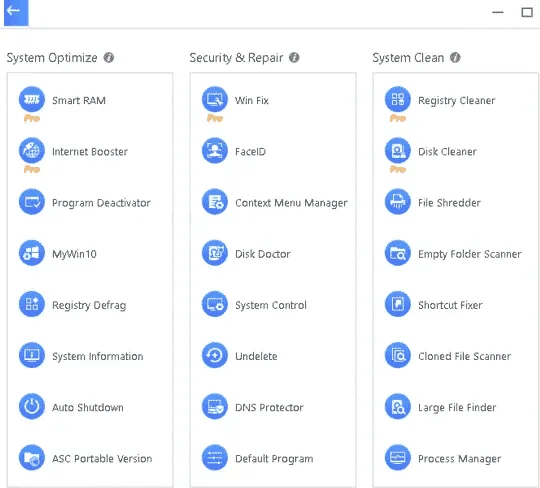The height and width of the screenshot is (488, 540).
Task: Launch the Default Program icon
Action: [215, 458]
